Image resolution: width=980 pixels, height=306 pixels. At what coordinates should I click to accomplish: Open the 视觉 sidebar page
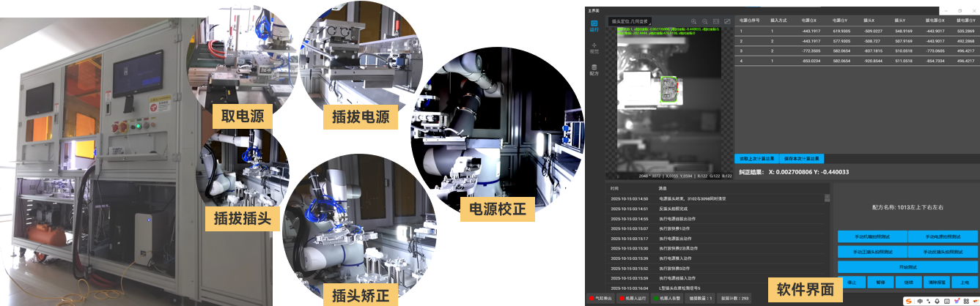594,48
